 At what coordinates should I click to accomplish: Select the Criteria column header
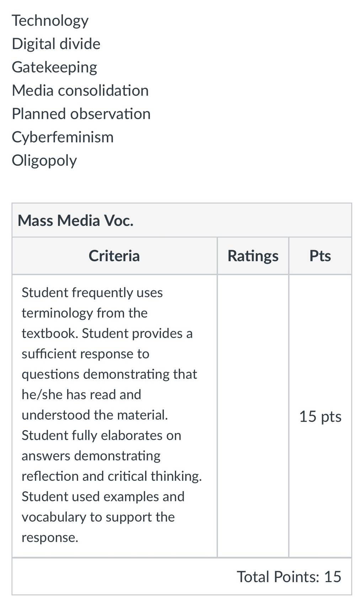tap(114, 256)
